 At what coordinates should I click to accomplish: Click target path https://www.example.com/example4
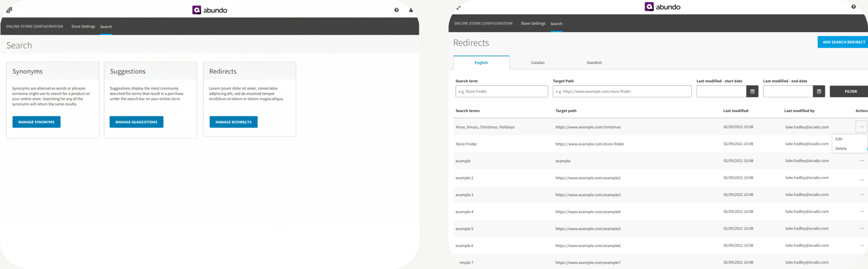pyautogui.click(x=588, y=212)
